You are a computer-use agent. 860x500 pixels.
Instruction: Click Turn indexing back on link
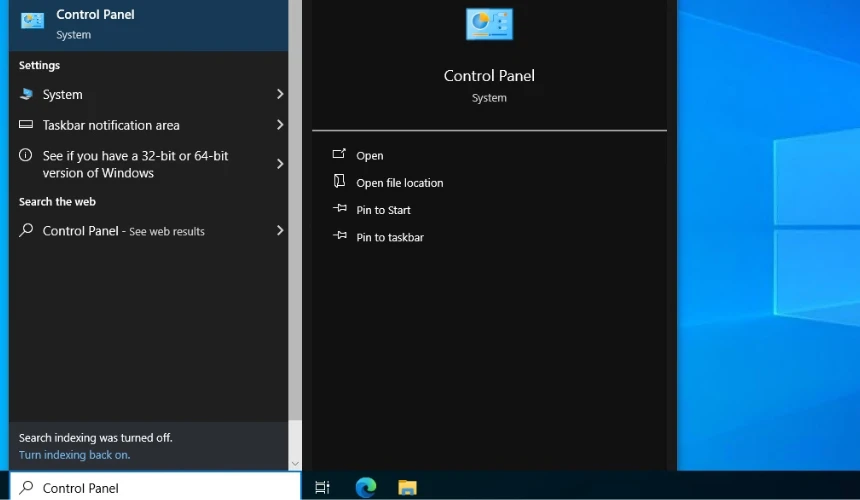(74, 455)
